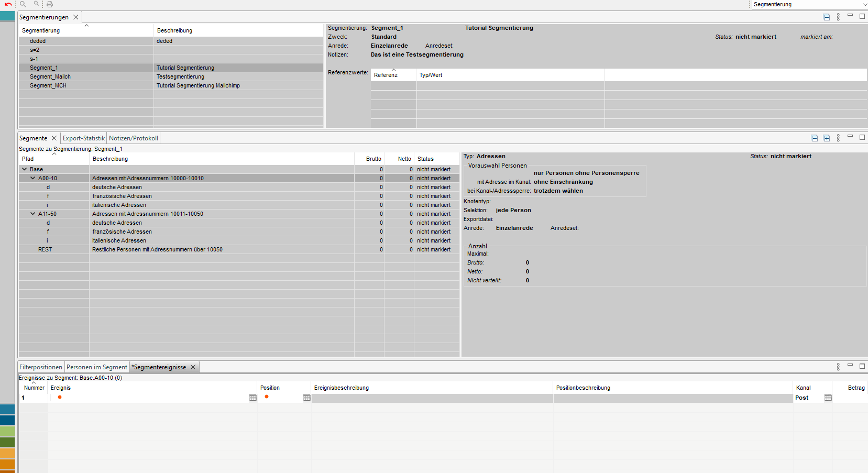The width and height of the screenshot is (868, 473).
Task: Open Position lookup table icon
Action: [306, 398]
